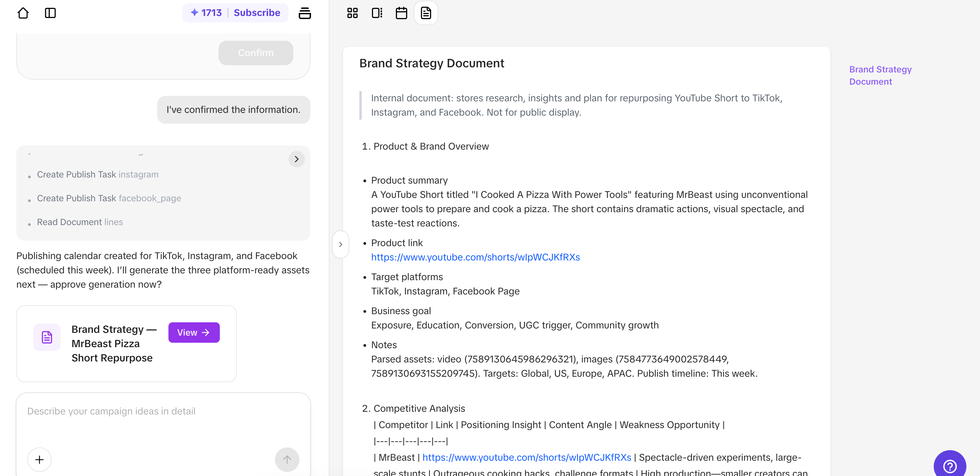Expand the task steps list chevron
Screen dimensions: 980x476
click(x=296, y=159)
